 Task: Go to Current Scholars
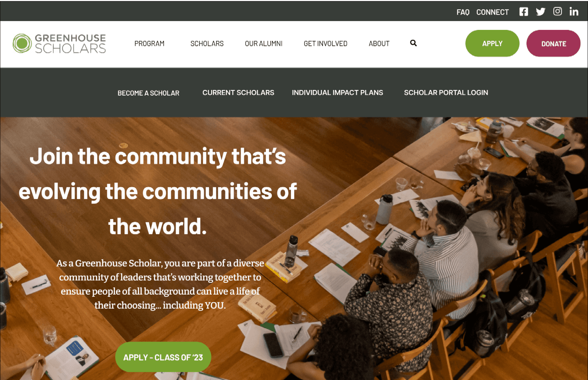pos(238,92)
